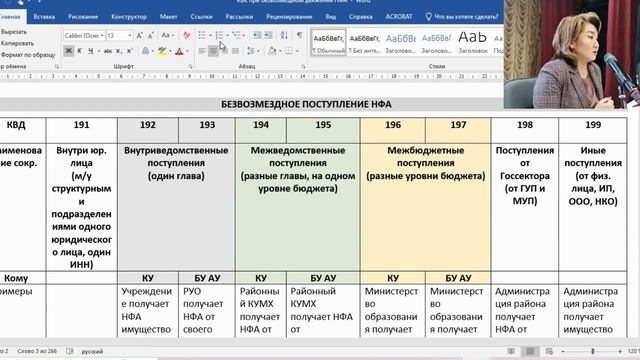The width and height of the screenshot is (640, 360).
Task: Increase paragraph indent
Action: click(x=268, y=36)
